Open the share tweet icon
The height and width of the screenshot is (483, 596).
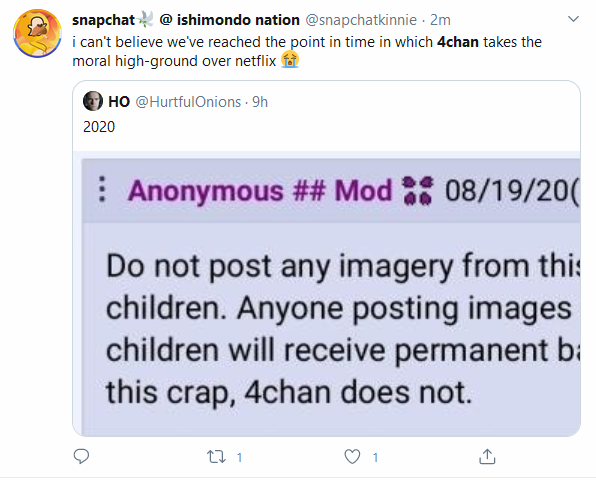487,456
